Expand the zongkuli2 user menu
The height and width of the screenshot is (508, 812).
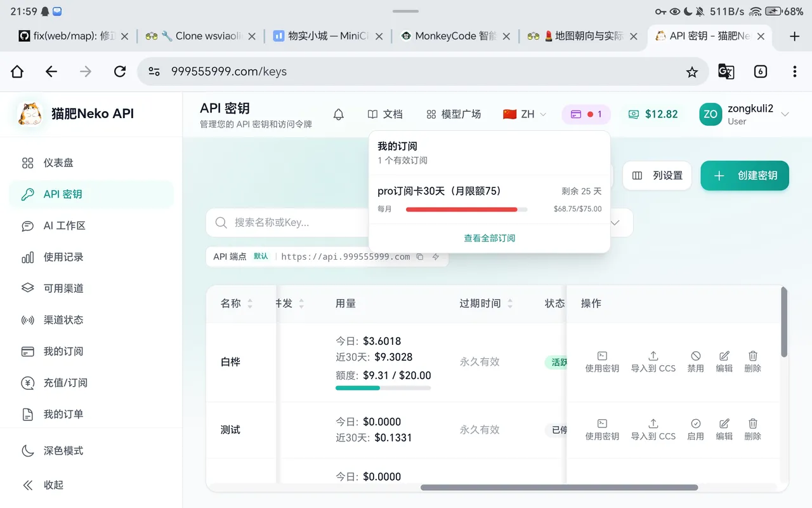(745, 114)
